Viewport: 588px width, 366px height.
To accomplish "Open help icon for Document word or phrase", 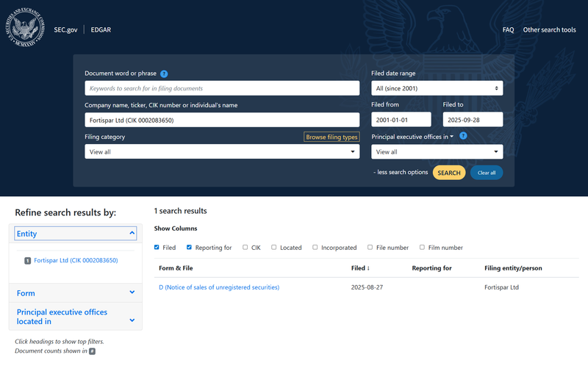I will click(x=164, y=74).
